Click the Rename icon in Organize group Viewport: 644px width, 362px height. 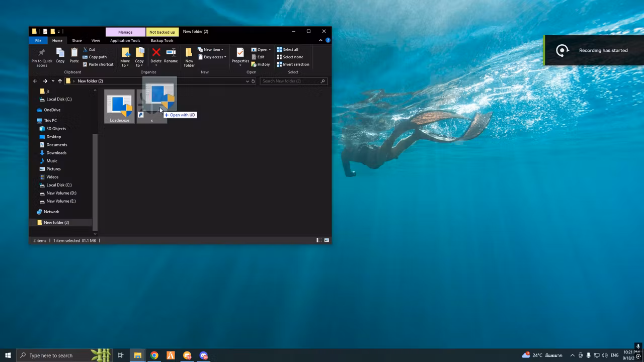[x=171, y=53]
